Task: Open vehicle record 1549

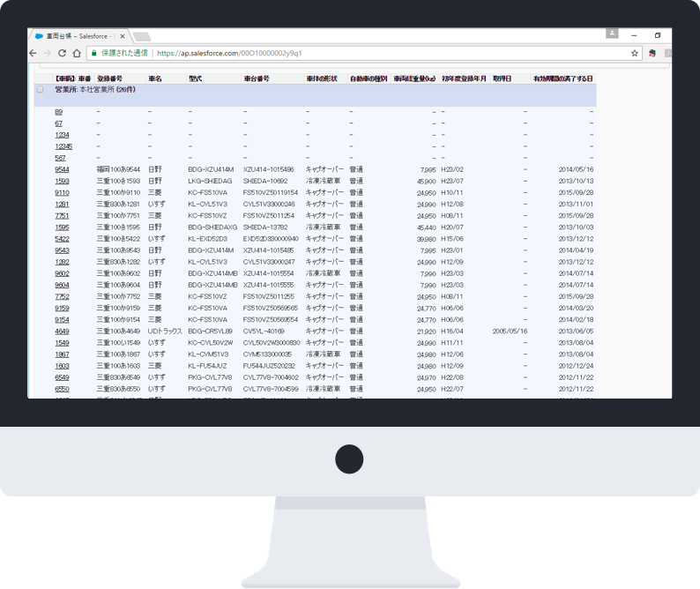Action: point(62,343)
